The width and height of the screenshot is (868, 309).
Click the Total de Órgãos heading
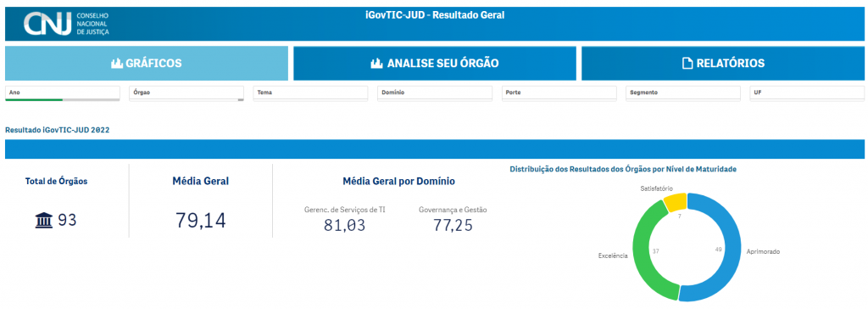point(57,181)
